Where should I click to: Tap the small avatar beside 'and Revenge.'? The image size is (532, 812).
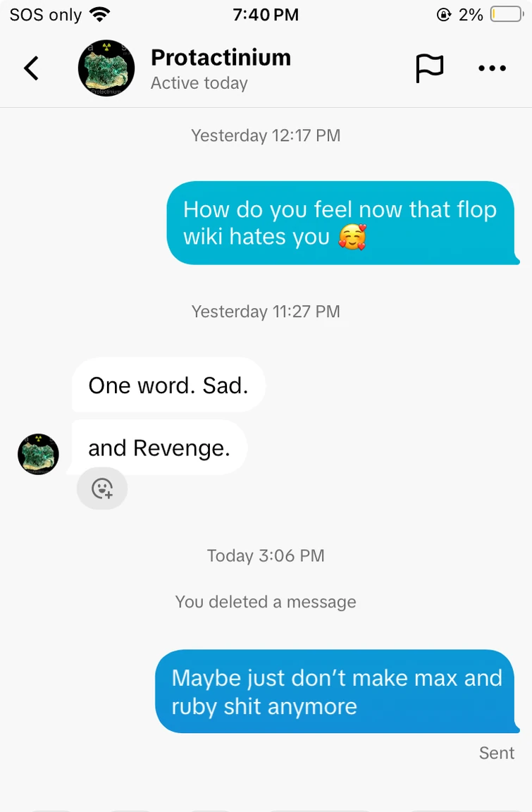pyautogui.click(x=38, y=454)
